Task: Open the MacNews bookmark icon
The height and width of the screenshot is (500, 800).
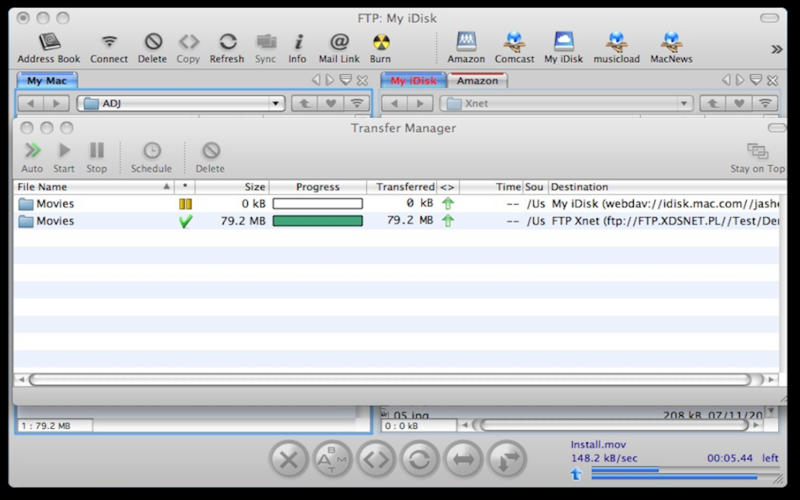Action: click(671, 48)
